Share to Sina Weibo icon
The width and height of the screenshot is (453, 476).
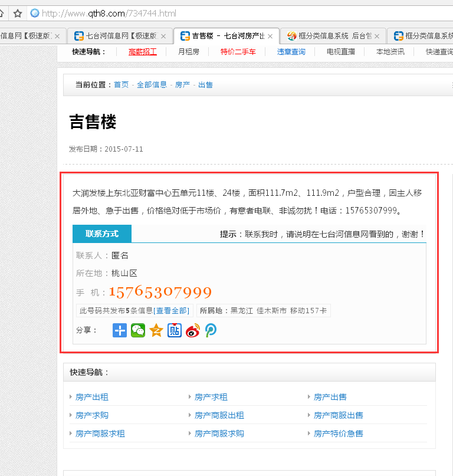click(x=193, y=330)
